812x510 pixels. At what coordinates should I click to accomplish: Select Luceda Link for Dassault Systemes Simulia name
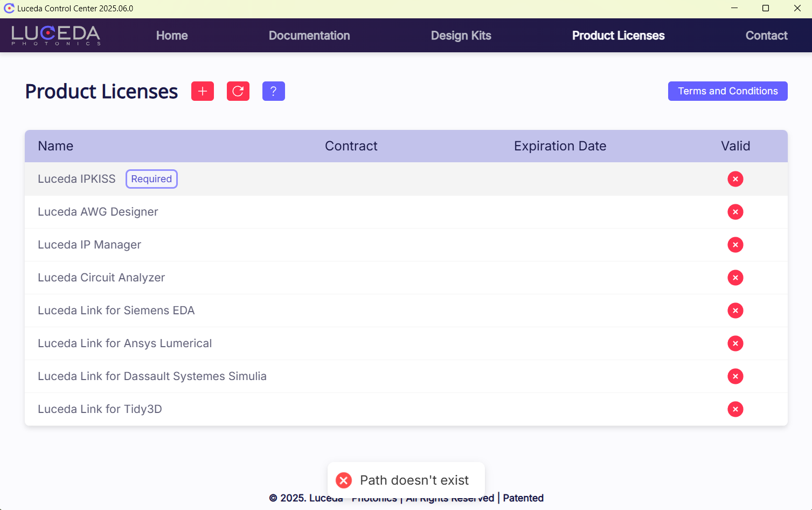152,376
